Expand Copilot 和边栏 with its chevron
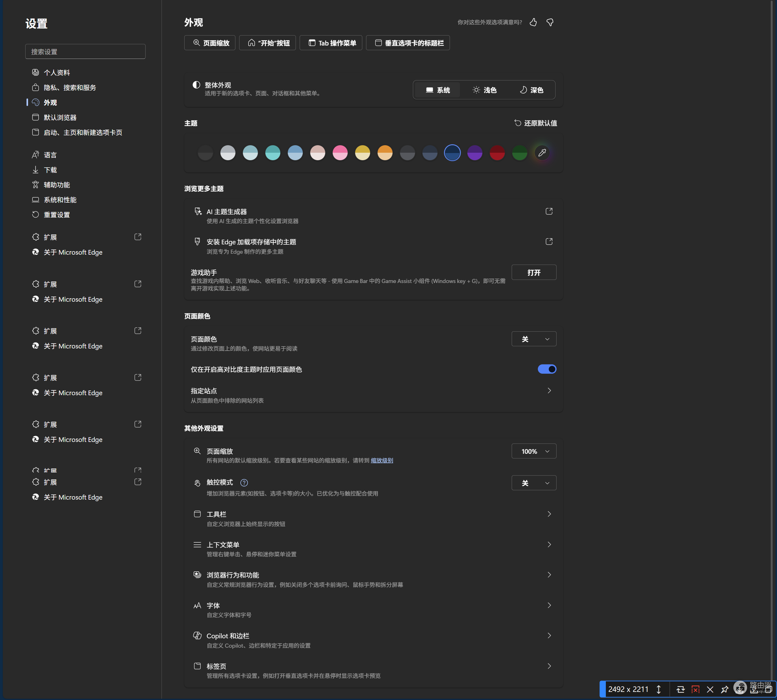Viewport: 777px width, 700px height. [549, 635]
